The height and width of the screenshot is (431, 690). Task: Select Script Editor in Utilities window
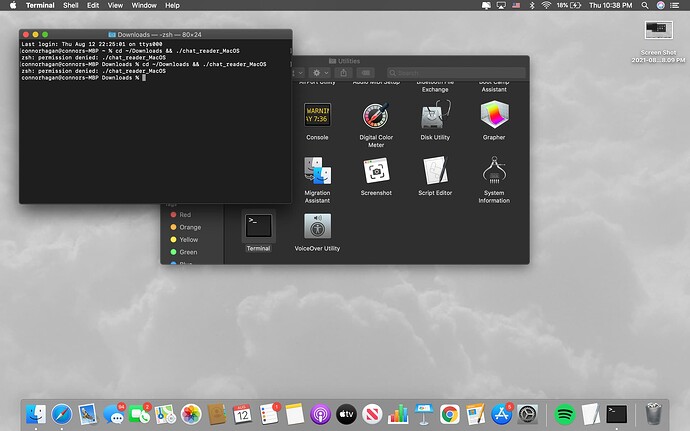pyautogui.click(x=435, y=170)
